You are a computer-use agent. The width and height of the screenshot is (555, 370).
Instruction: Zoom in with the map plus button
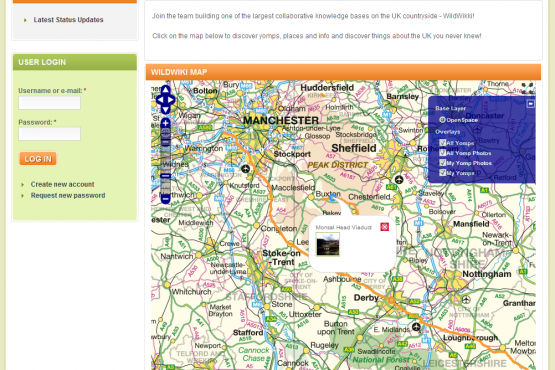(x=165, y=123)
